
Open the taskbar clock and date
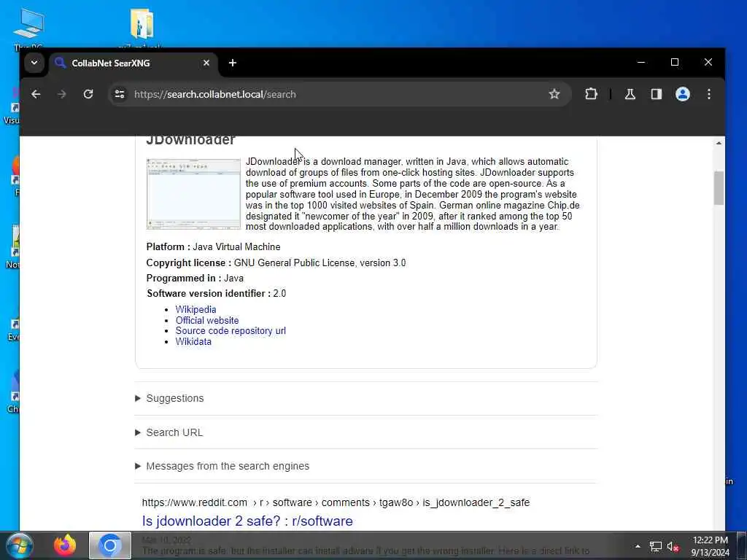click(711, 546)
